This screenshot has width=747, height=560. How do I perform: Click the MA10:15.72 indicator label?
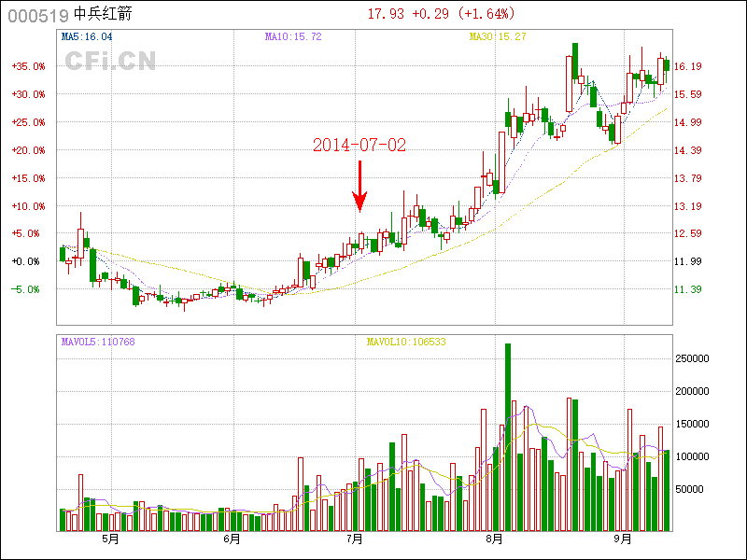click(293, 36)
